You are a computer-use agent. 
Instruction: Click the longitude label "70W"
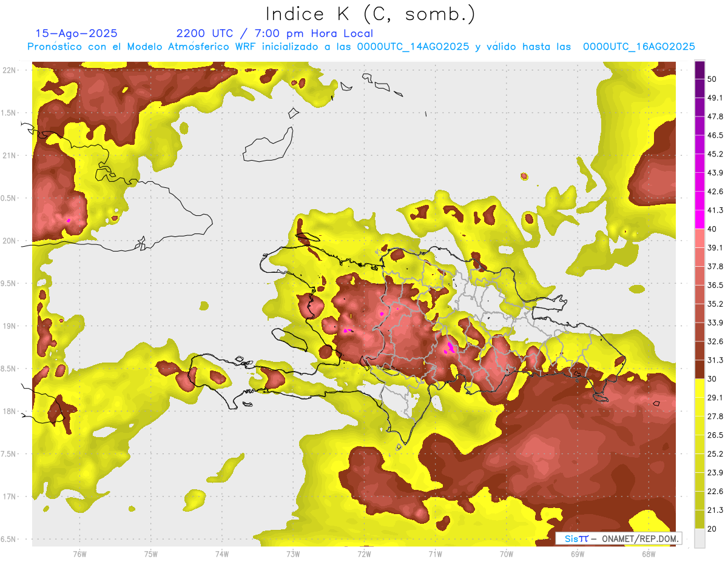(507, 554)
